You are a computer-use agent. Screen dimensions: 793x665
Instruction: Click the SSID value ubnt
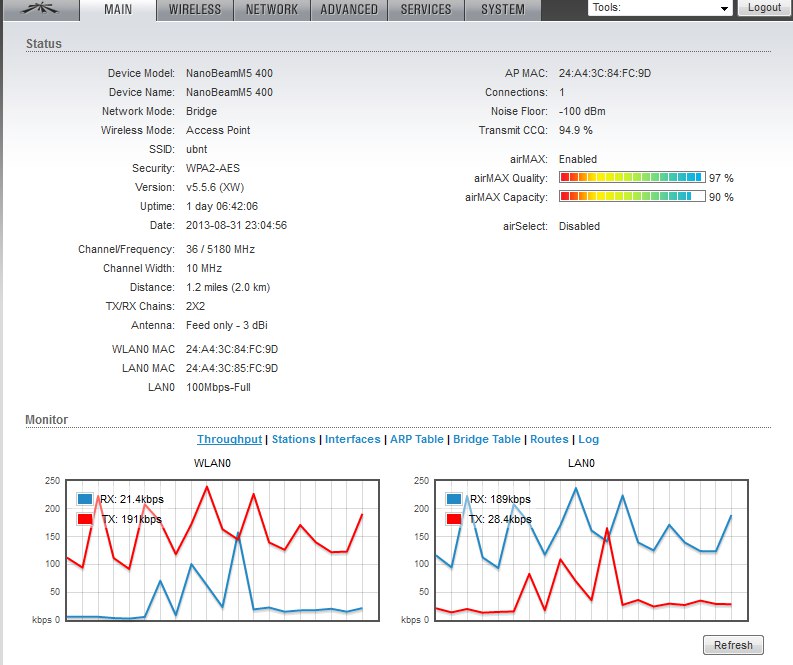pos(196,149)
